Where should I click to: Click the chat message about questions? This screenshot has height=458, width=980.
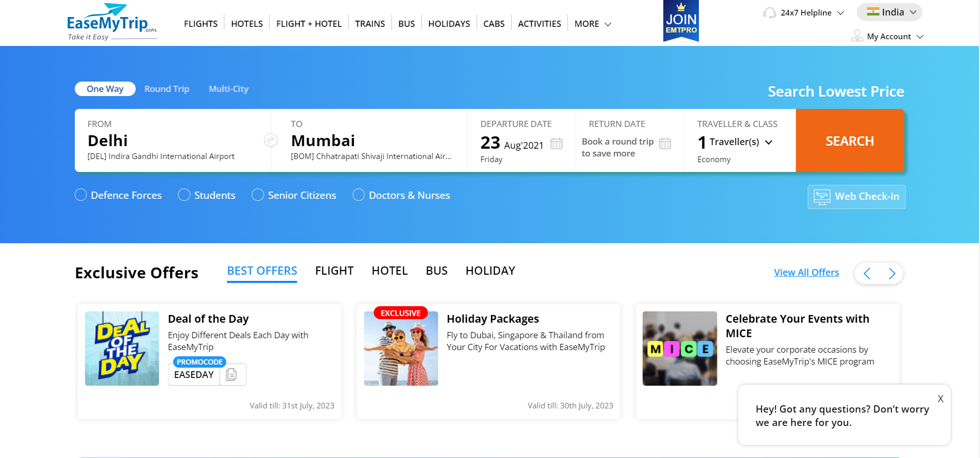point(842,416)
